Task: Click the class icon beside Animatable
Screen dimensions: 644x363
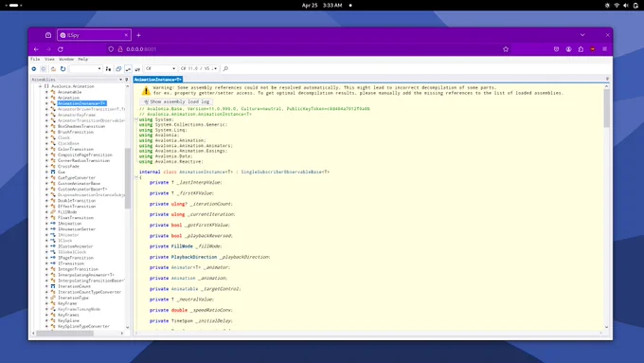Action: 53,92
